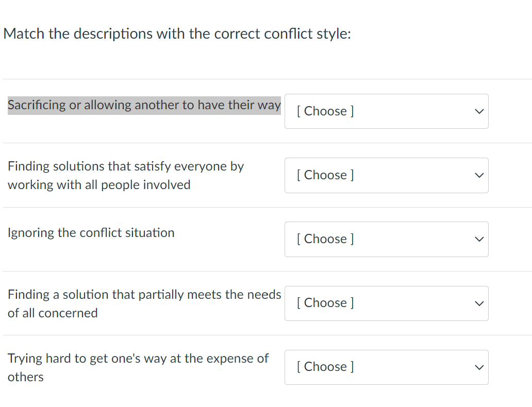Click the 'Finding solutions that satisfy everyone' text
This screenshot has width=532, height=407.
[x=125, y=175]
